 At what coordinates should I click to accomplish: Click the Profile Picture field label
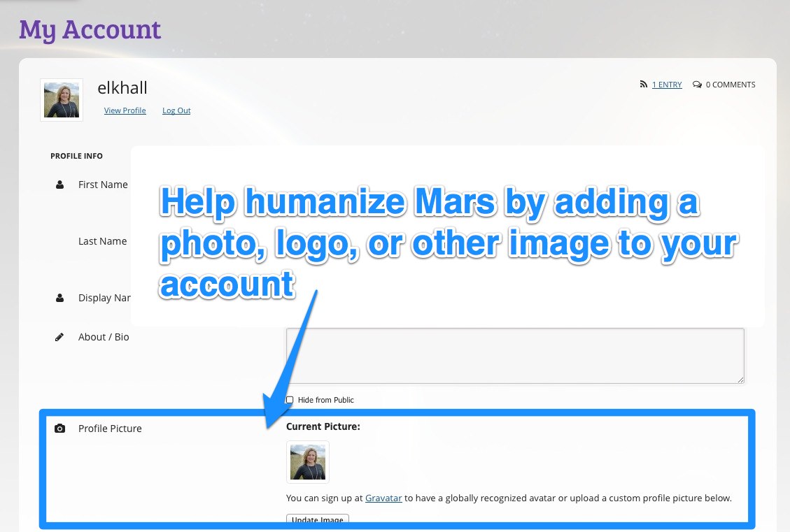[110, 429]
